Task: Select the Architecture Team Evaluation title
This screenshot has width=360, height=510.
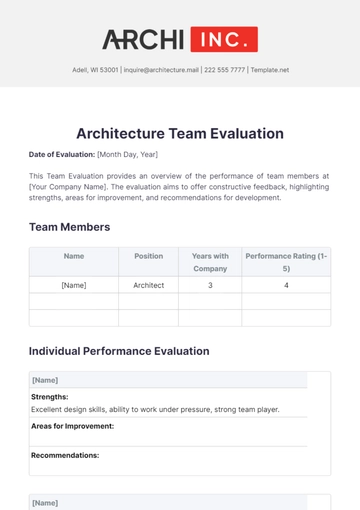Action: click(x=180, y=133)
